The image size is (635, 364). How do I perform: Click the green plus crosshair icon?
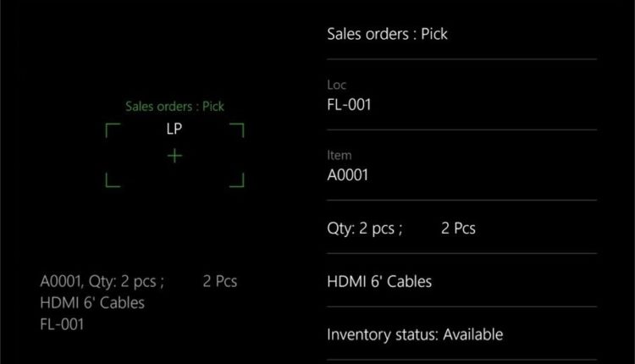[174, 156]
